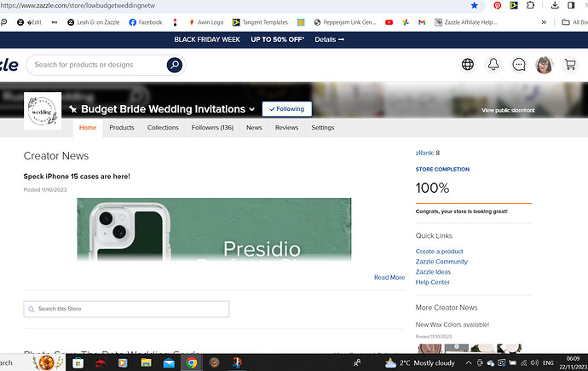Open the Mail app in taskbar
Viewport: 588px width, 371px height.
click(169, 362)
